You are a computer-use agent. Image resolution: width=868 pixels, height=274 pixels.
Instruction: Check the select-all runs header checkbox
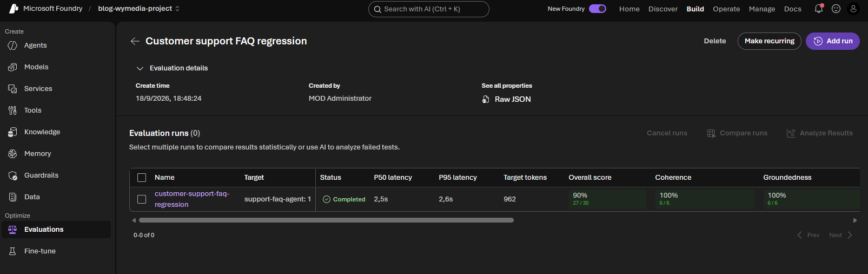pyautogui.click(x=142, y=178)
